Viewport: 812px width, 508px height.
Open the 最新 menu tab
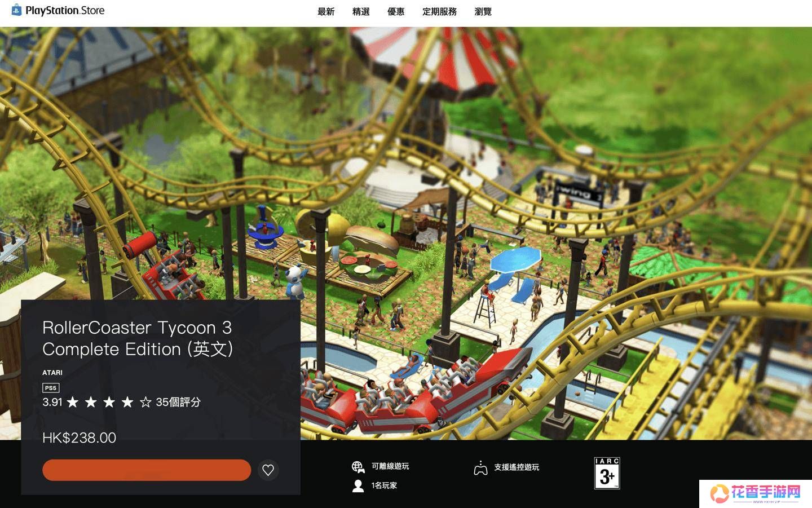point(326,12)
